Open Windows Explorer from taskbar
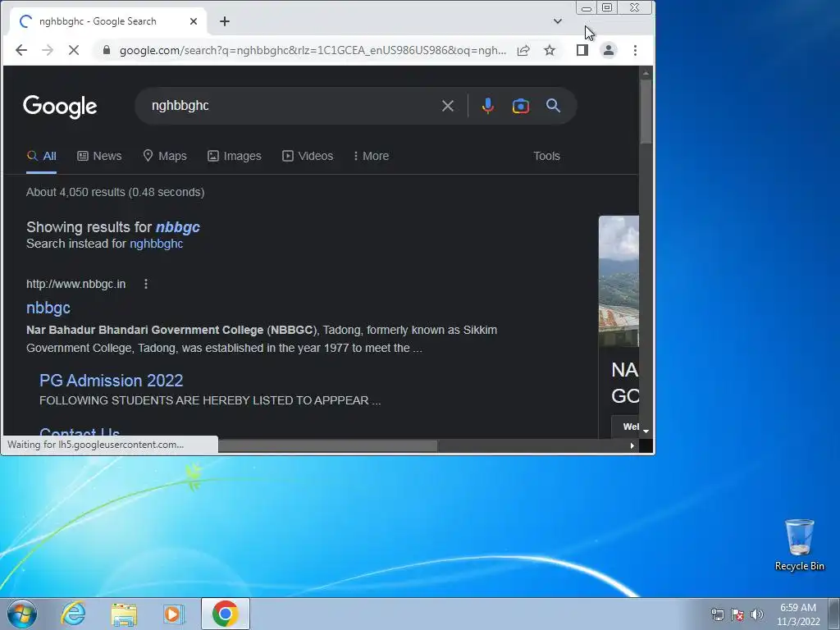This screenshot has height=630, width=840. [124, 614]
